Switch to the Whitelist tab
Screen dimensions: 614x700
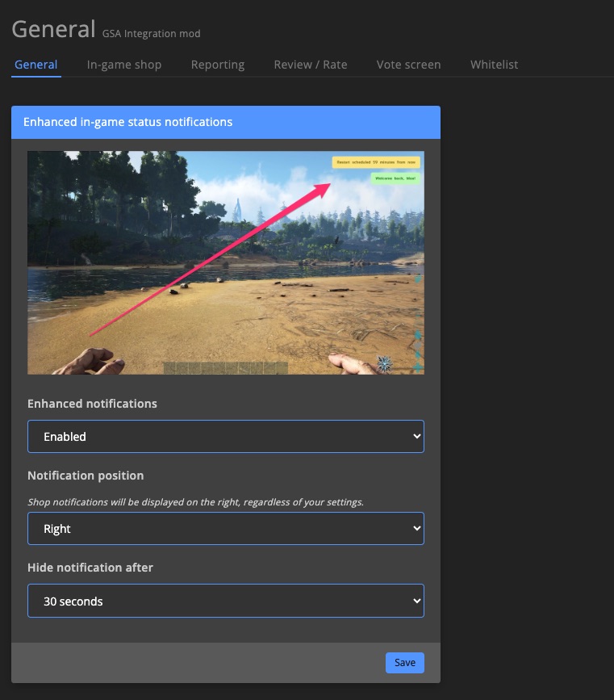click(494, 65)
